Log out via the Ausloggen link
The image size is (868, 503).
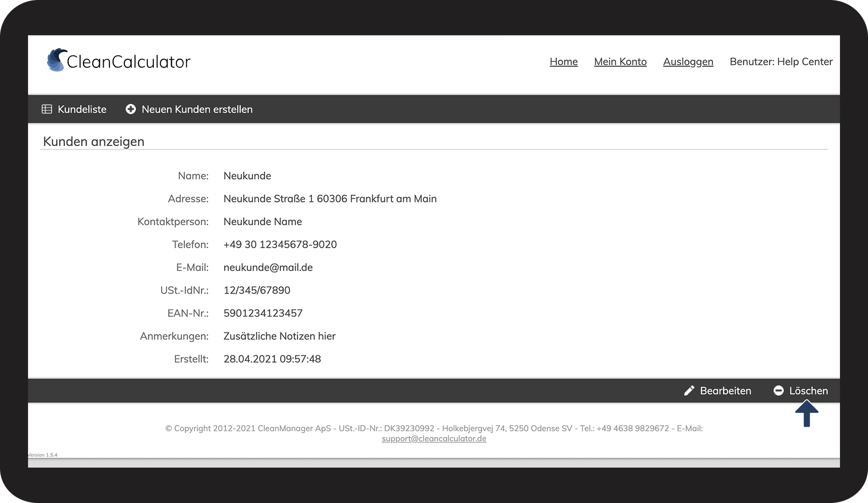click(688, 62)
